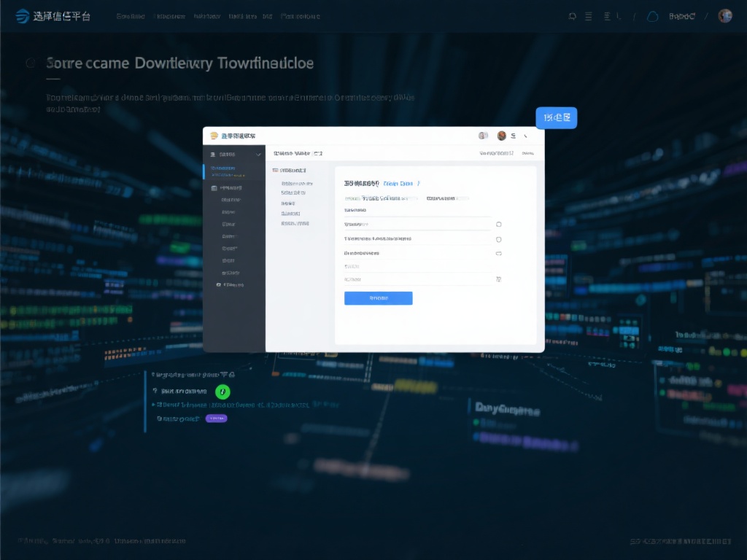The image size is (747, 560).
Task: Collapse the top sidebar section using its chevron
Action: click(258, 155)
